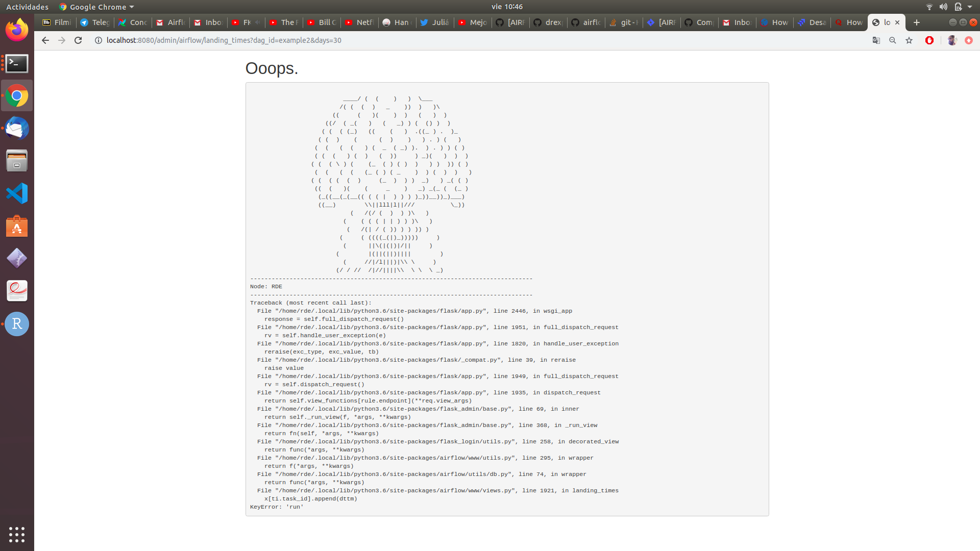980x551 pixels.
Task: Switch to the Julia Twitter tab
Action: (x=434, y=22)
